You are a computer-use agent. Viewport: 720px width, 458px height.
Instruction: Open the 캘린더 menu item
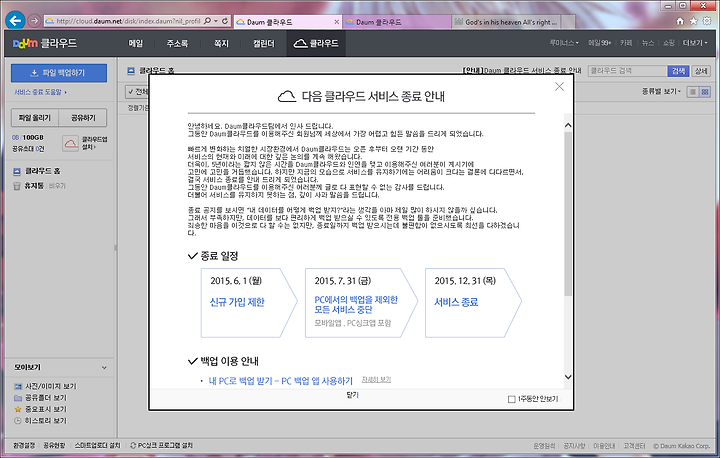click(x=264, y=43)
